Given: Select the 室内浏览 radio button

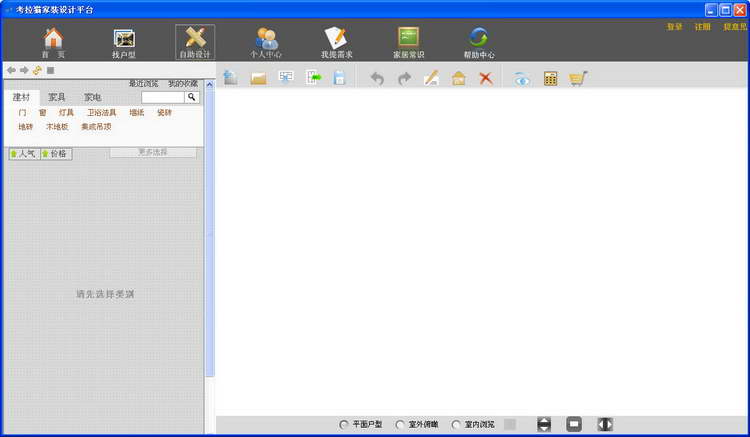Looking at the screenshot, I should tap(456, 425).
